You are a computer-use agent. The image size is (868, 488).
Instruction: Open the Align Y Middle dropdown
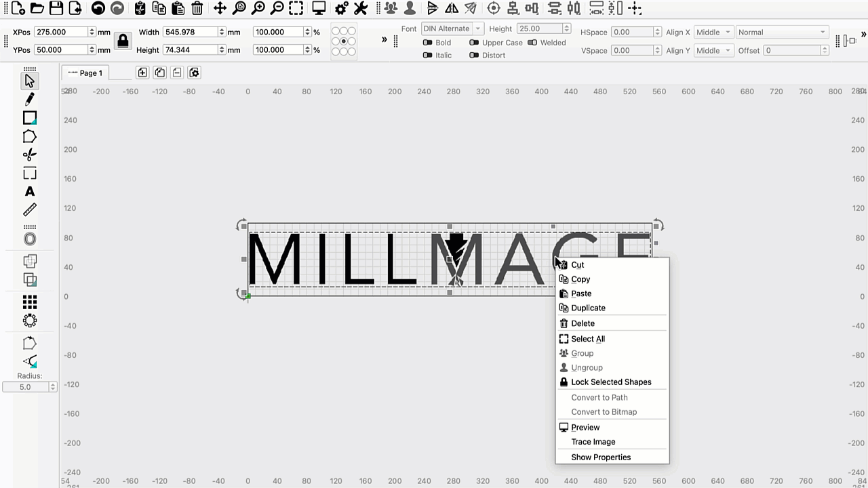point(713,50)
